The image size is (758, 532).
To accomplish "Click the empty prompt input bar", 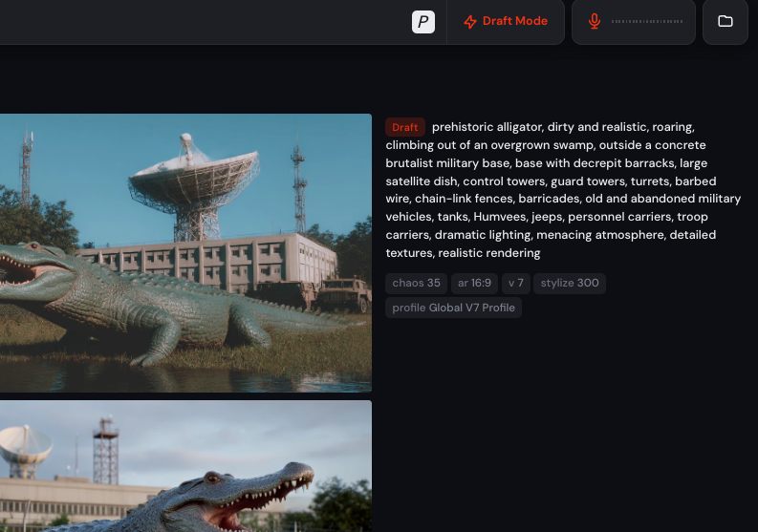I will coord(203,22).
